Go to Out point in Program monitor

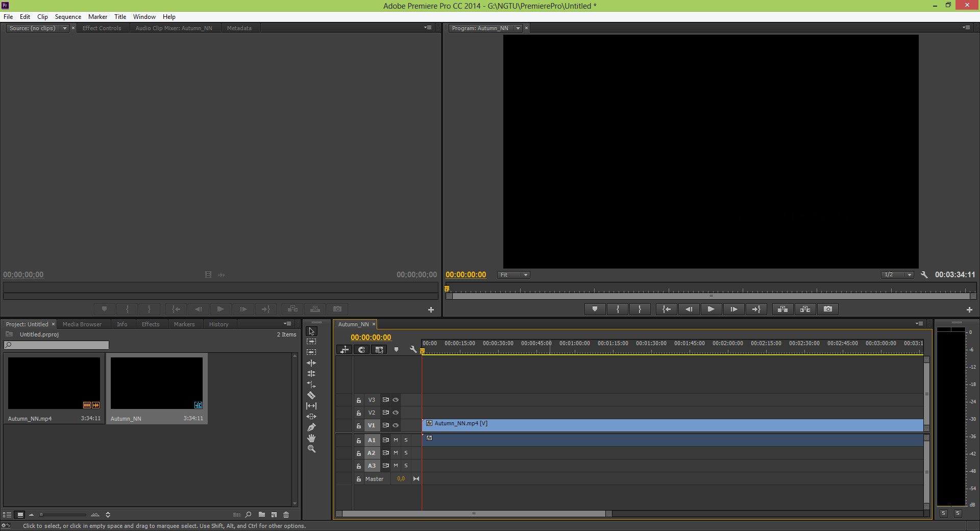(x=756, y=309)
